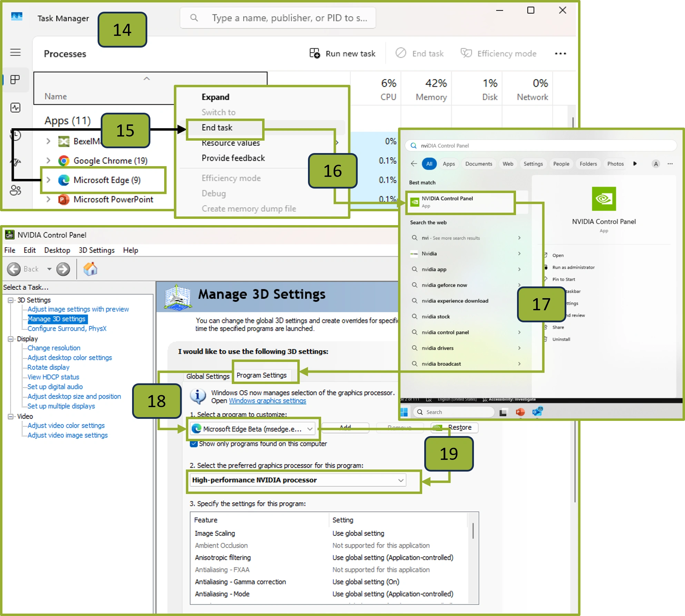
Task: Open Back history dropdown arrow
Action: click(x=49, y=269)
